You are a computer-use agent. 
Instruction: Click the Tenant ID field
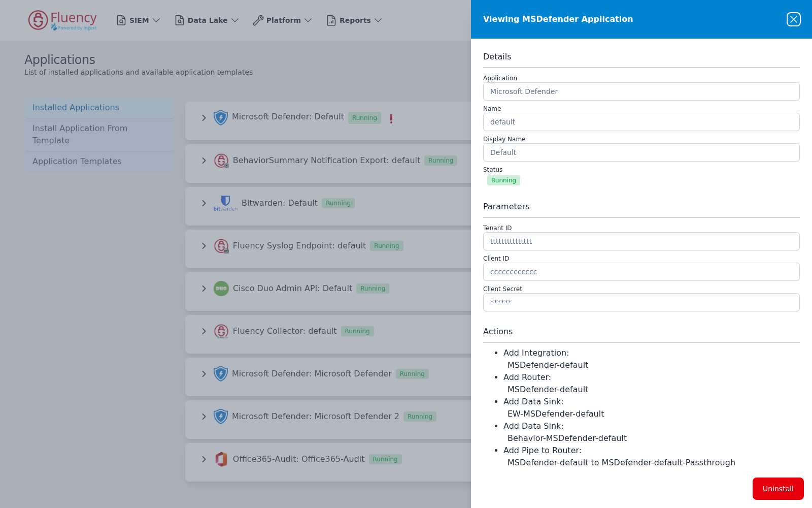click(641, 241)
